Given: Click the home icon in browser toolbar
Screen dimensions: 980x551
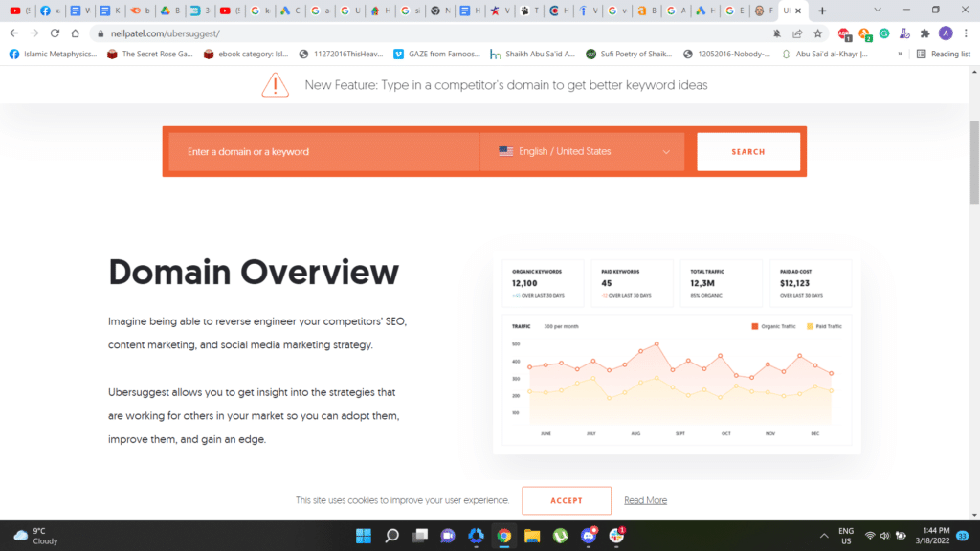Looking at the screenshot, I should [76, 33].
